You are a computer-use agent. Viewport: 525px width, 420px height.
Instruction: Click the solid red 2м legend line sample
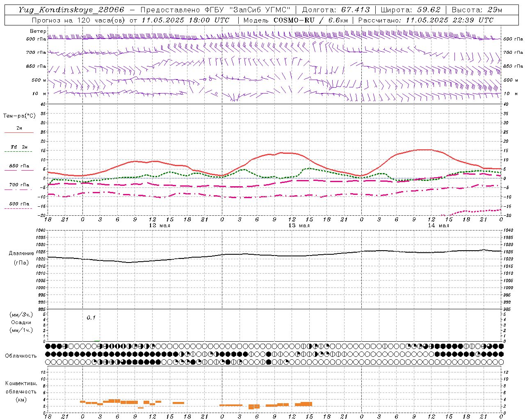pos(19,132)
